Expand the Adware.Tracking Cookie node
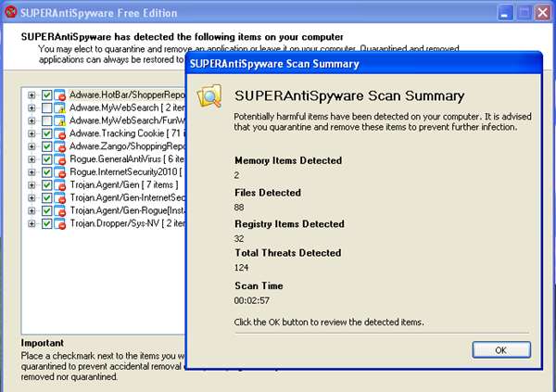 32,133
